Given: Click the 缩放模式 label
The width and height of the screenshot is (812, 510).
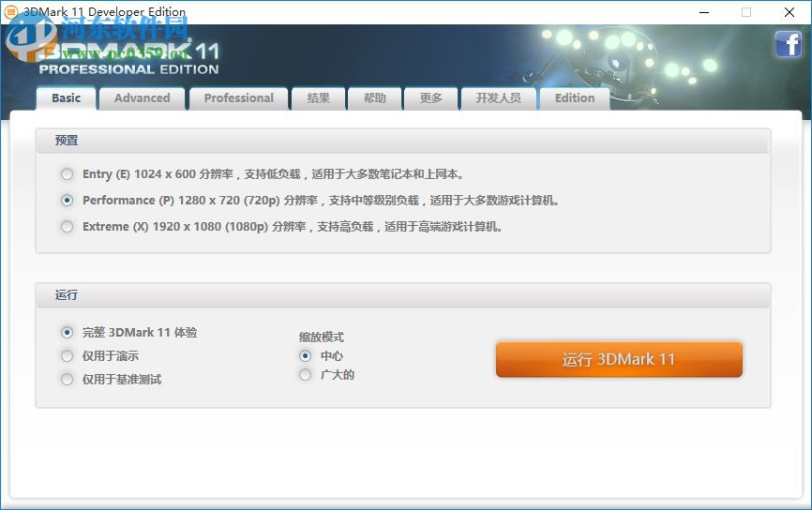Looking at the screenshot, I should coord(321,337).
